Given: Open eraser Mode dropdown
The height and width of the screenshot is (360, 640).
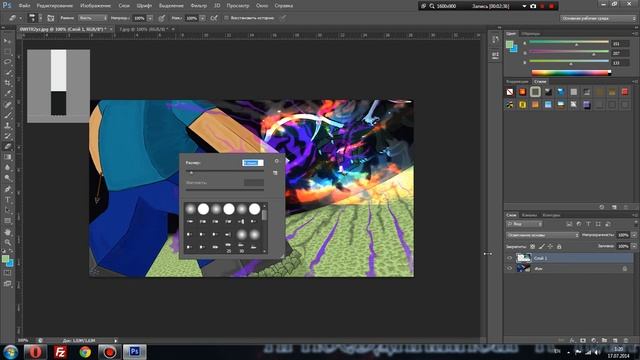Looking at the screenshot, I should 92,18.
